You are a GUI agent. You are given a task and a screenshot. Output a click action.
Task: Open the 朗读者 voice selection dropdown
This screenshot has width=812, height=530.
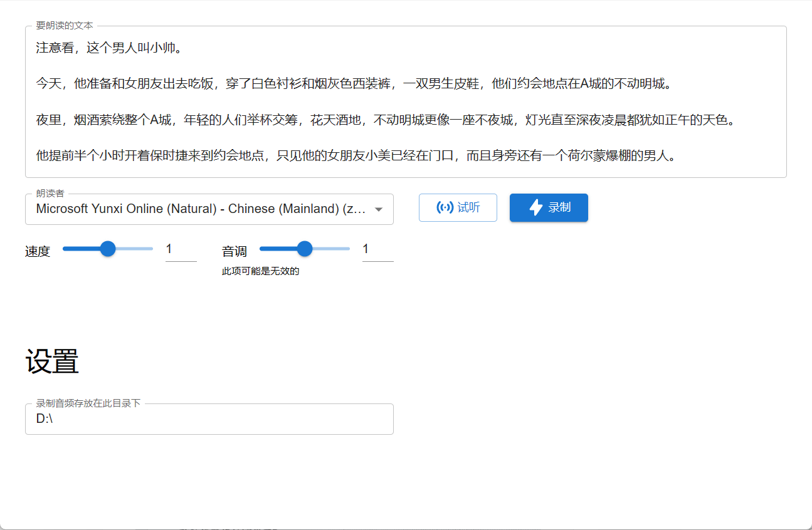point(209,209)
